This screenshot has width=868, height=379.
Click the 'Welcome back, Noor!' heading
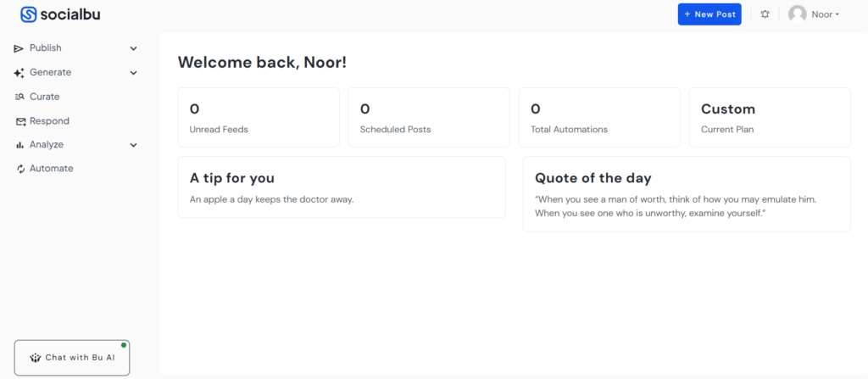262,63
